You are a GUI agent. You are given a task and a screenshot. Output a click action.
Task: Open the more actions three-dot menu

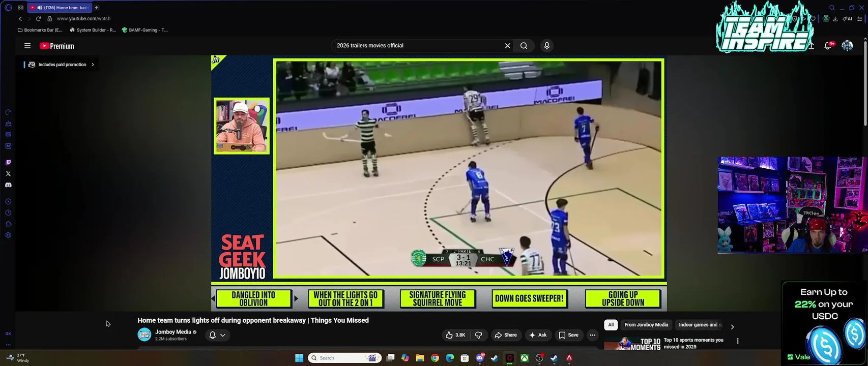(x=592, y=335)
